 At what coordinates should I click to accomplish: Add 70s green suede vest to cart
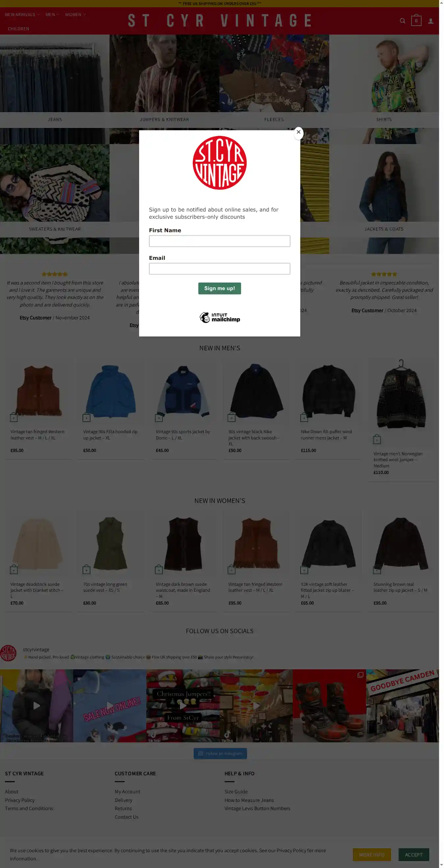(86, 569)
